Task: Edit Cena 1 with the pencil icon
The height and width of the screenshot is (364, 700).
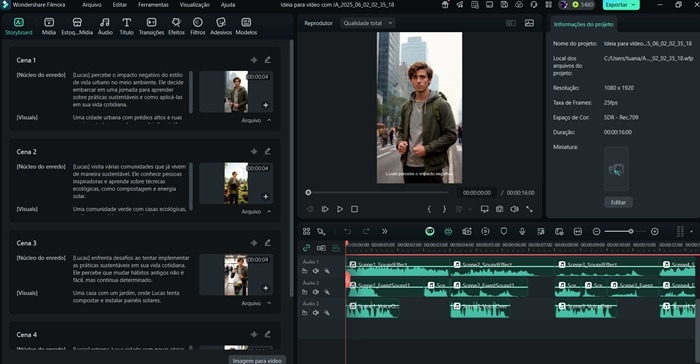Action: (267, 60)
